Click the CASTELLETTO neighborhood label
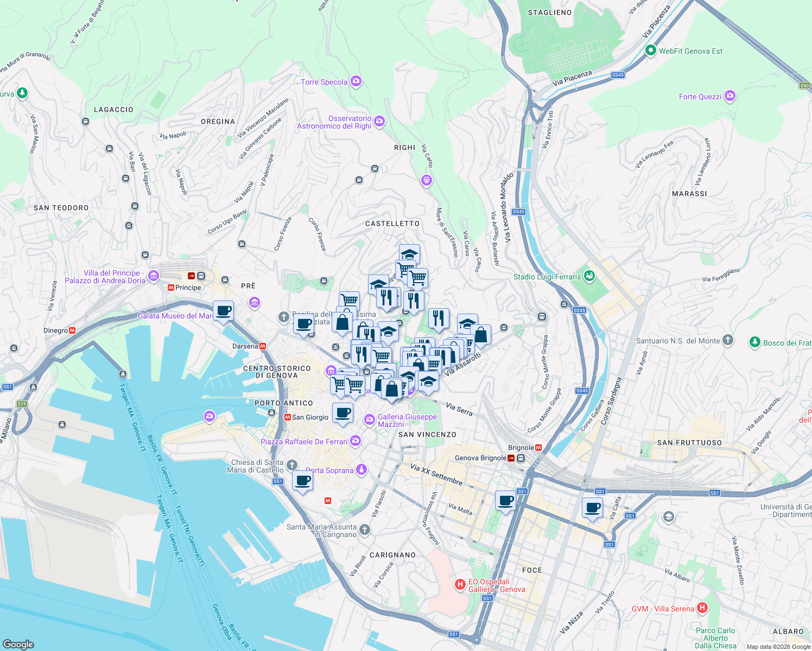812x651 pixels. [x=392, y=224]
